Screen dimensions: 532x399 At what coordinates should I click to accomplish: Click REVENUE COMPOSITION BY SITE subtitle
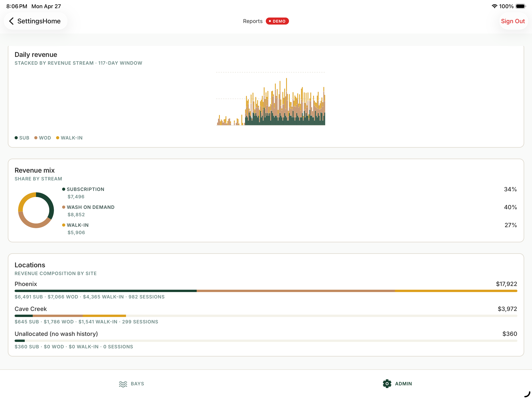[x=55, y=273]
